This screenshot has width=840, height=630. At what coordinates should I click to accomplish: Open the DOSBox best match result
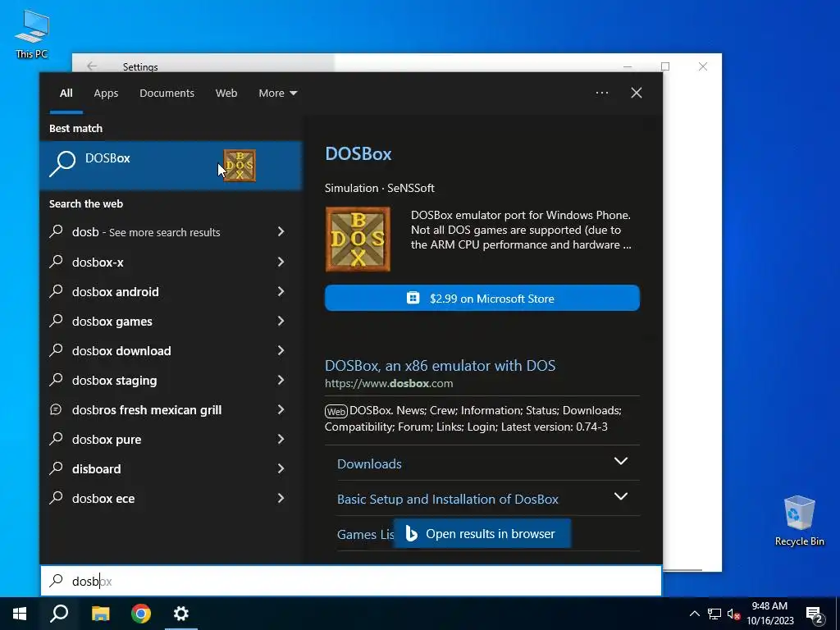point(171,165)
